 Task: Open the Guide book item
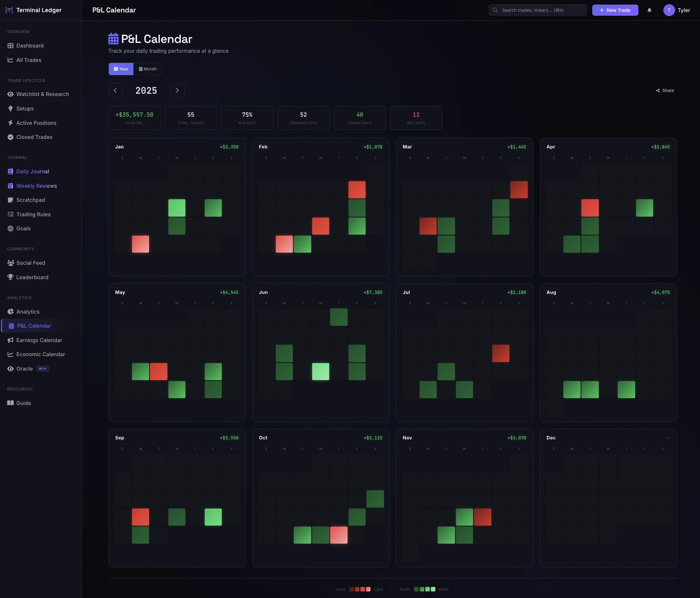coord(23,403)
